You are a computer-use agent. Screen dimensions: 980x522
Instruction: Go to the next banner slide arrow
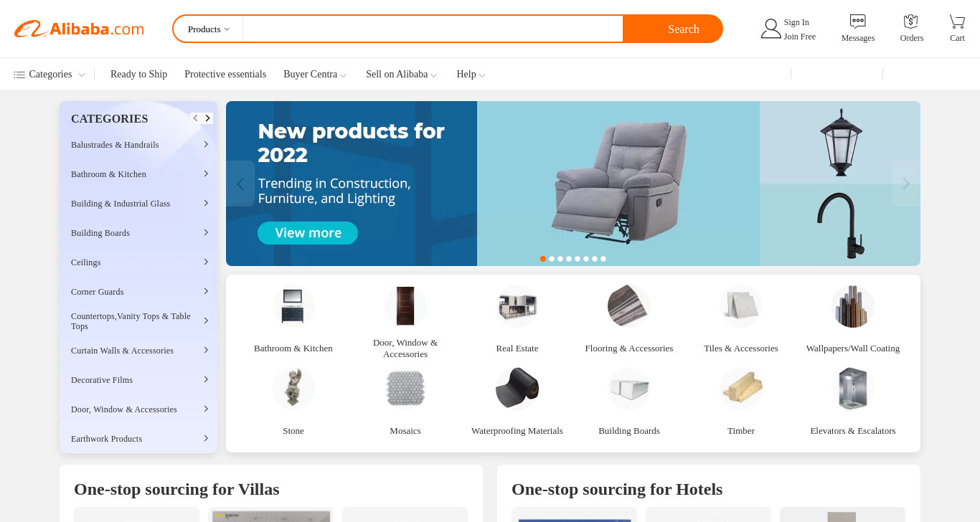pos(905,184)
